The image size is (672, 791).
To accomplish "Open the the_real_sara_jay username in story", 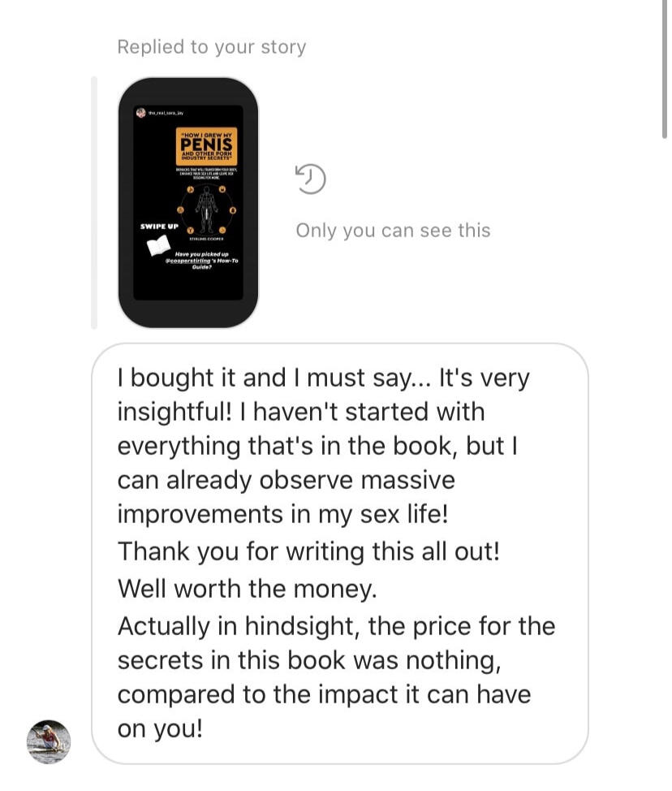I will pos(166,113).
